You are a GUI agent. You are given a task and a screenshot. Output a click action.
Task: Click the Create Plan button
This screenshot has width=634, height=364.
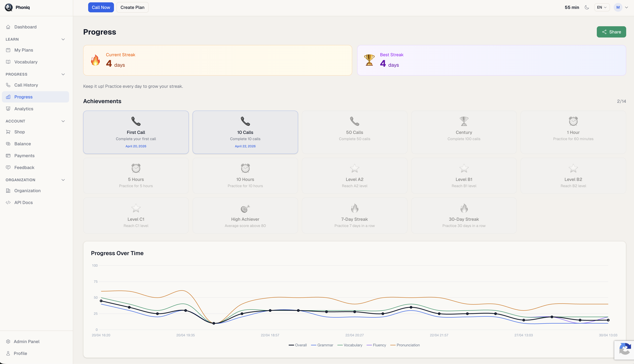[x=132, y=7]
